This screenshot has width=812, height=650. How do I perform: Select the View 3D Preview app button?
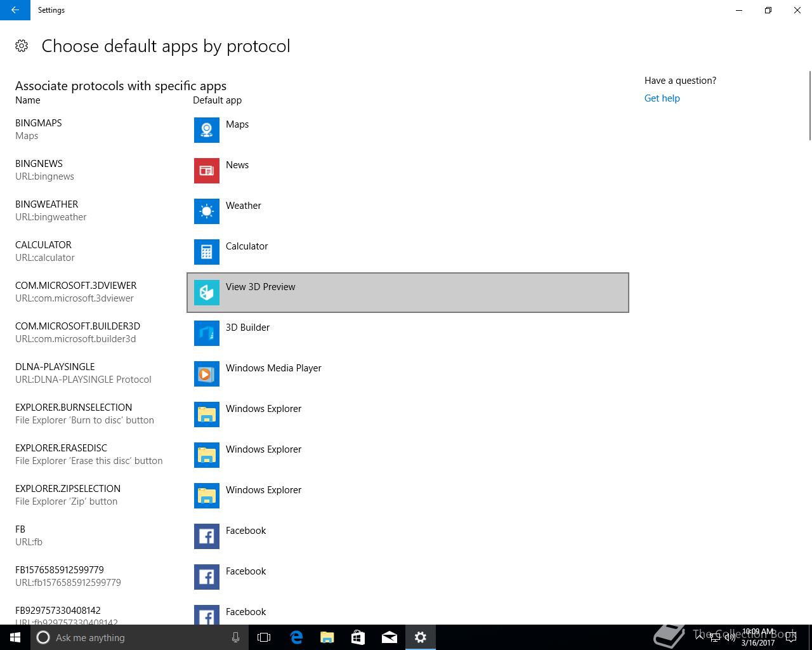tap(408, 293)
